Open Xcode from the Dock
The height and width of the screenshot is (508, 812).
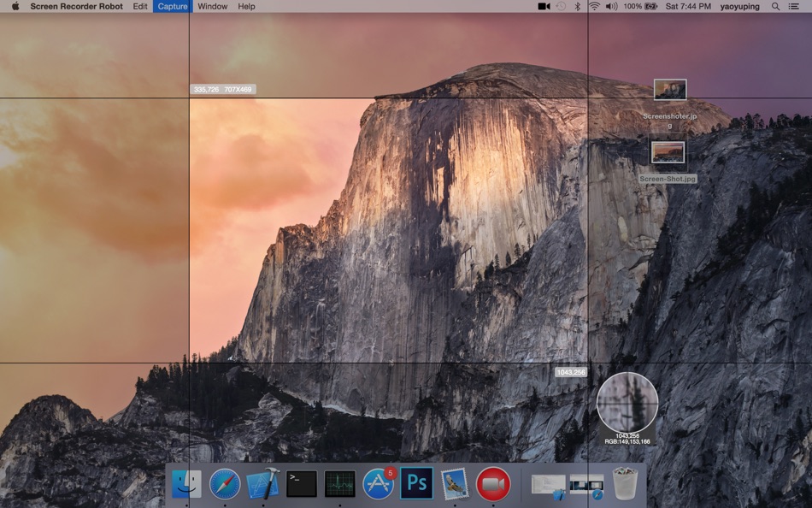(x=262, y=483)
